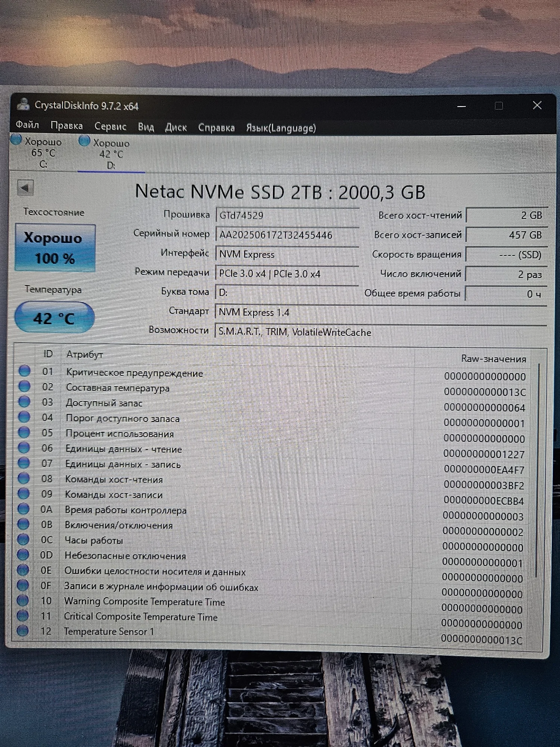560x747 pixels.
Task: Click raw value 00000000001227
Action: (484, 454)
